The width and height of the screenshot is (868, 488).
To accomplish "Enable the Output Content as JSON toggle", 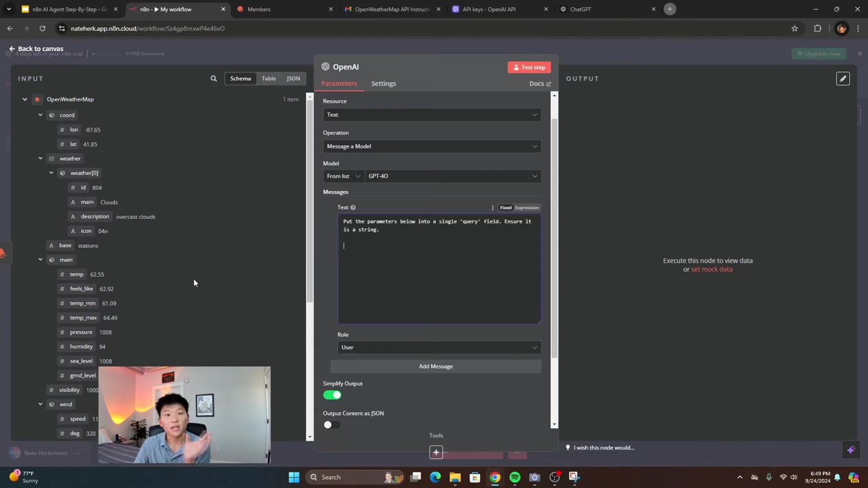I will click(332, 425).
